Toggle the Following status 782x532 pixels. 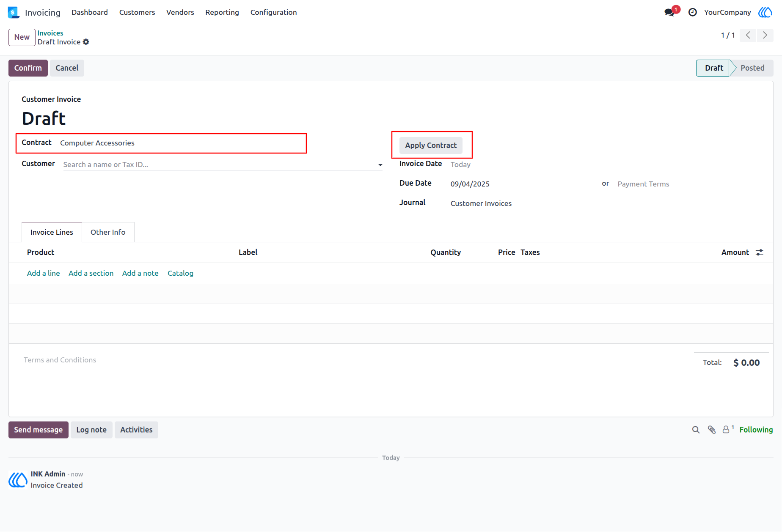pyautogui.click(x=756, y=430)
